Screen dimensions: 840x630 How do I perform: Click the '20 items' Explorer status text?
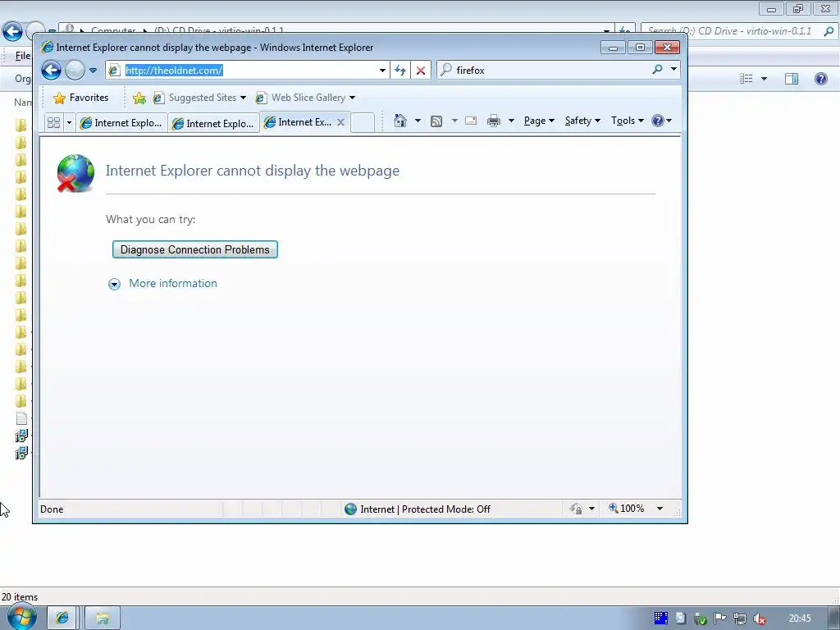(20, 597)
